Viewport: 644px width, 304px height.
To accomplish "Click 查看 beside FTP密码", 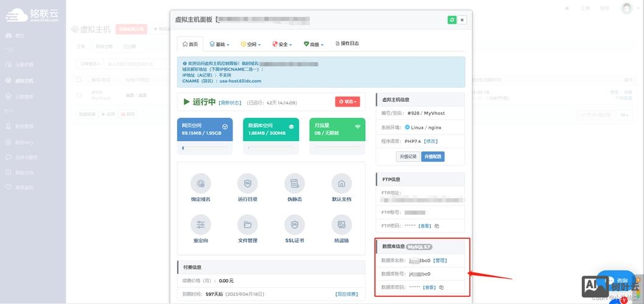I will coord(425,226).
